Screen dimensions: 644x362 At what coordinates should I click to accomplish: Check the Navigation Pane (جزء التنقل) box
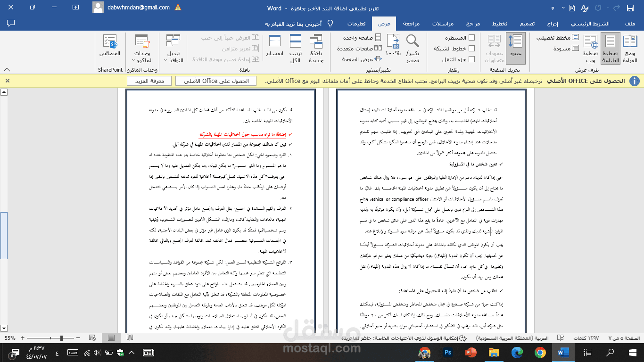tap(471, 59)
